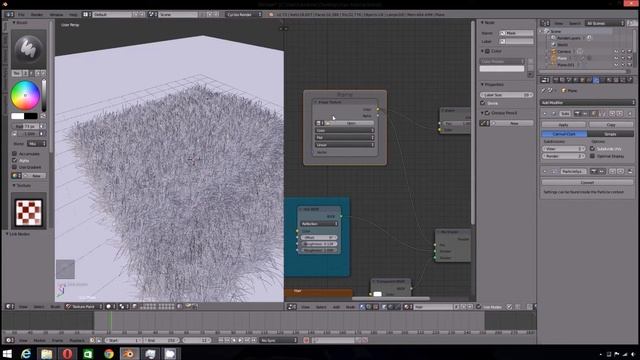Click the timeline End frame field
The image size is (640, 360).
[x=161, y=340]
